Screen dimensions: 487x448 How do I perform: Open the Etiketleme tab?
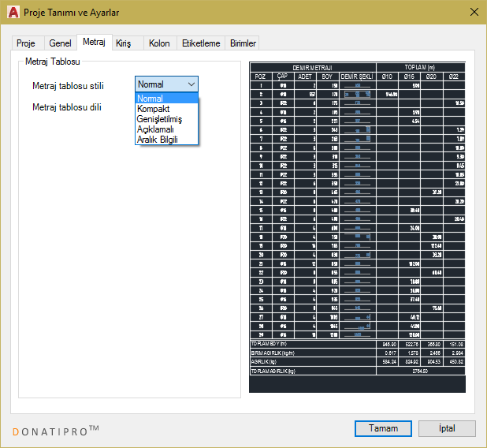[x=201, y=43]
